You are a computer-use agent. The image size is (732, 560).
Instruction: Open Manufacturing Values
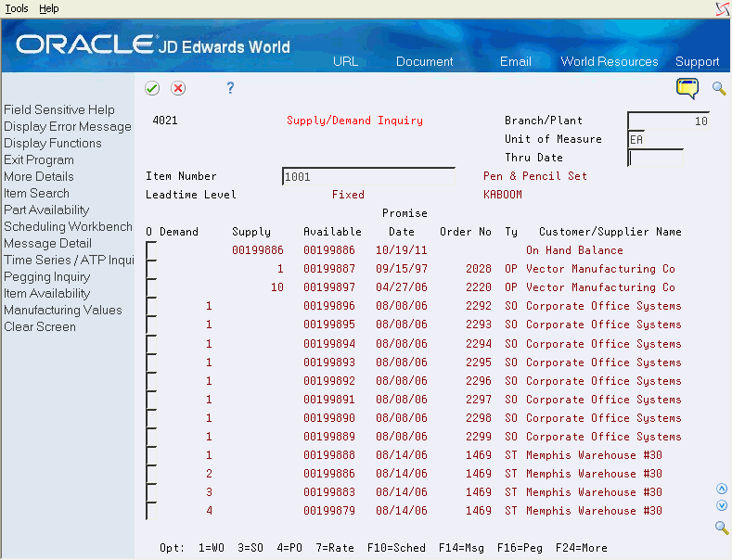point(63,310)
